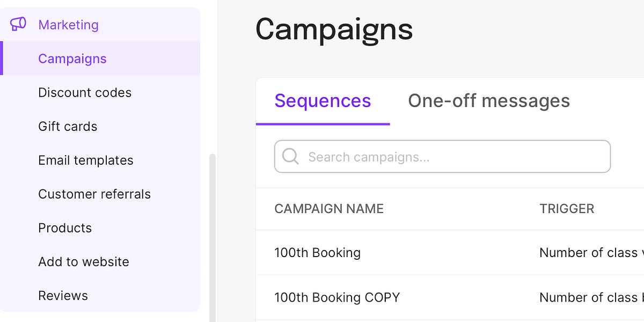The height and width of the screenshot is (322, 644).
Task: Open the 100th Booking COPY campaign
Action: [338, 297]
